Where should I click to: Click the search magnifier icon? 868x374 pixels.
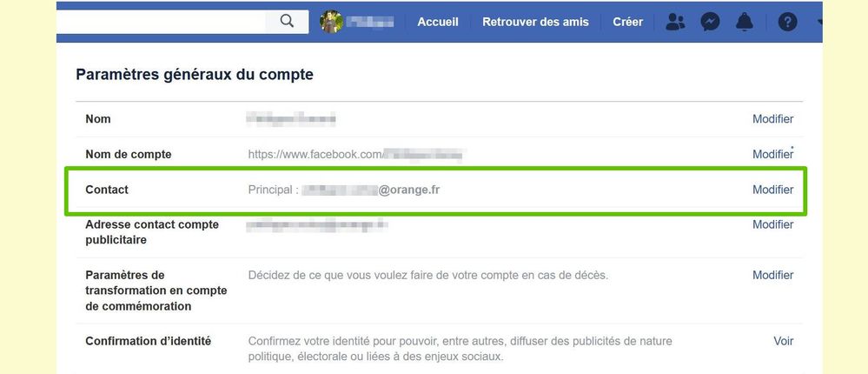pyautogui.click(x=286, y=22)
